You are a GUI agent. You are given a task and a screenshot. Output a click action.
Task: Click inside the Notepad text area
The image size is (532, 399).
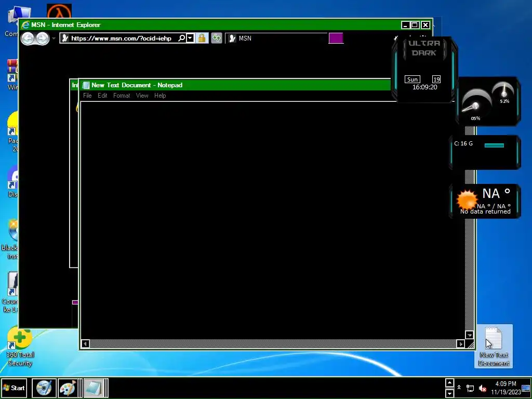pyautogui.click(x=272, y=220)
